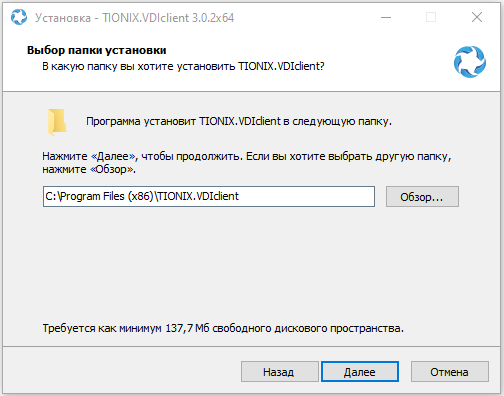The image size is (504, 396).
Task: Click the disabled maximize window button
Action: click(x=431, y=17)
